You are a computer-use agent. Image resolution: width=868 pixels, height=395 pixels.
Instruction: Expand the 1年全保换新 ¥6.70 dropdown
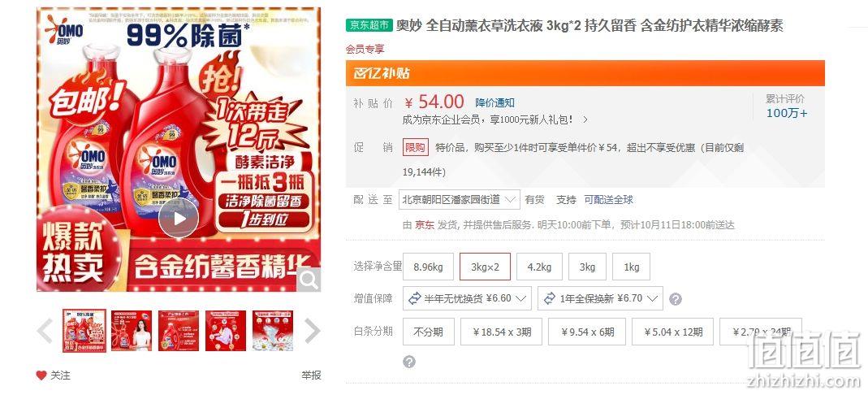[601, 298]
